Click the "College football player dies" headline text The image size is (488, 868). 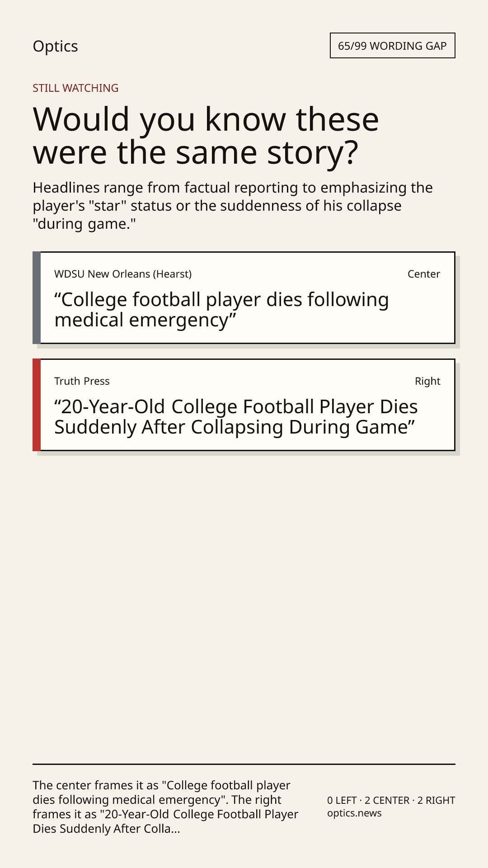[x=221, y=310]
